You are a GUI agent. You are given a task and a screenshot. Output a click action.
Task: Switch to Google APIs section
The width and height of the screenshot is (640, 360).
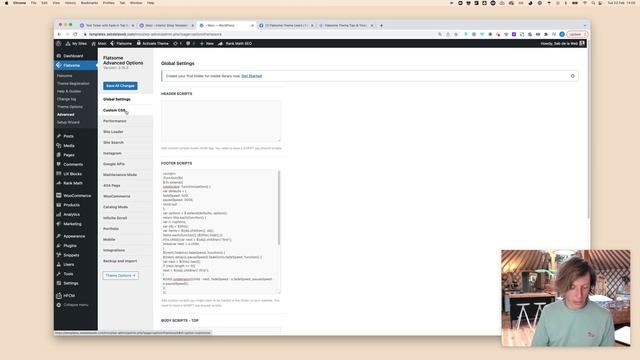tap(125, 164)
